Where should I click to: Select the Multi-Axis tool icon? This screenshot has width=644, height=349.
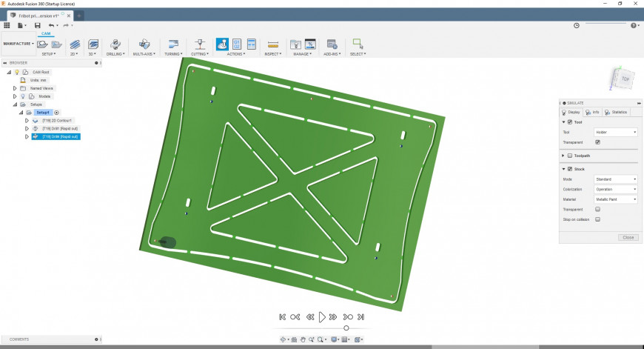coord(144,44)
